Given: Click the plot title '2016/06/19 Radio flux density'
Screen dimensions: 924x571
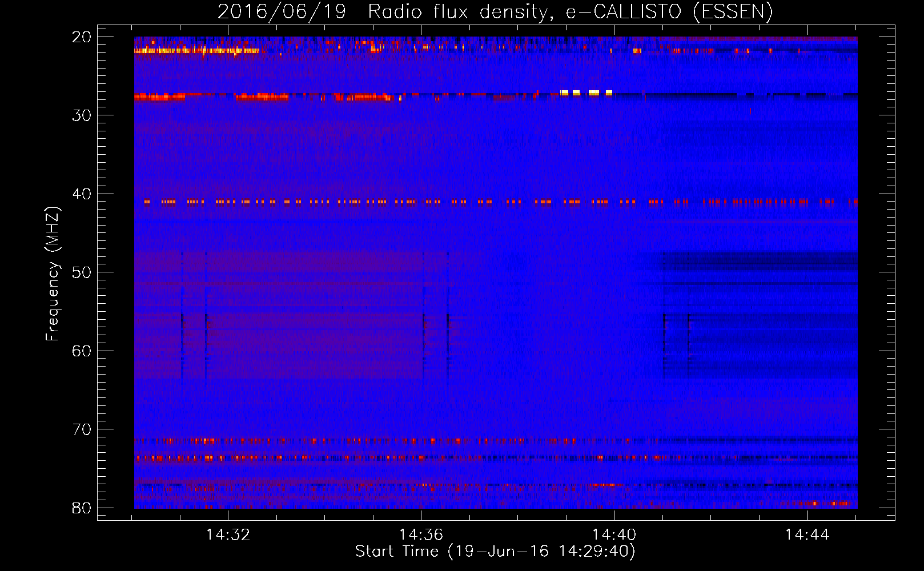Looking at the screenshot, I should point(382,12).
